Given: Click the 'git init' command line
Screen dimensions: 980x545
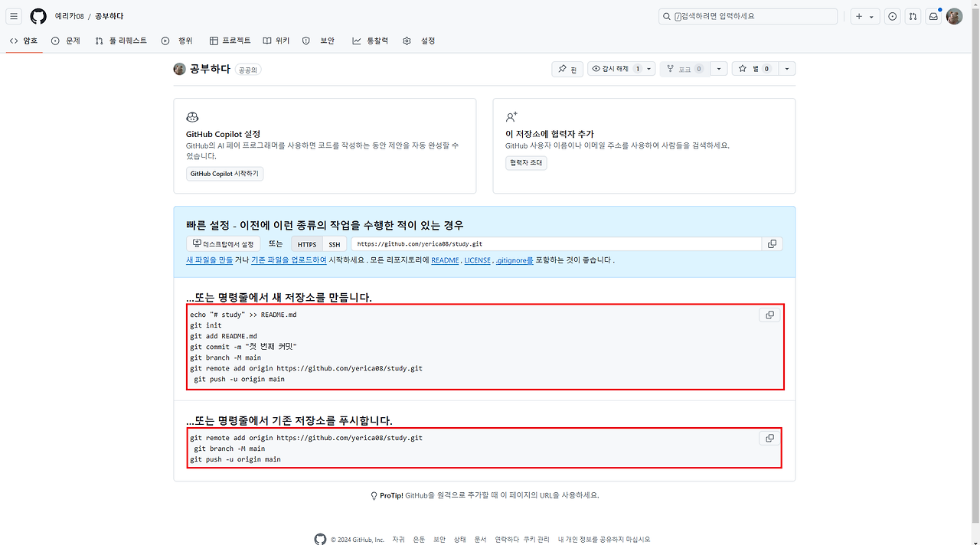Looking at the screenshot, I should click(206, 325).
